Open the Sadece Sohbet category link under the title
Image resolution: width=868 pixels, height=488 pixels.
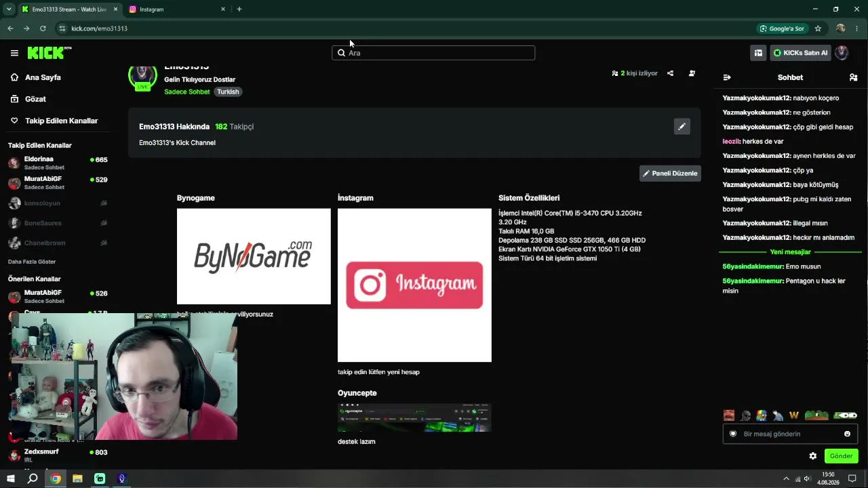coord(186,92)
